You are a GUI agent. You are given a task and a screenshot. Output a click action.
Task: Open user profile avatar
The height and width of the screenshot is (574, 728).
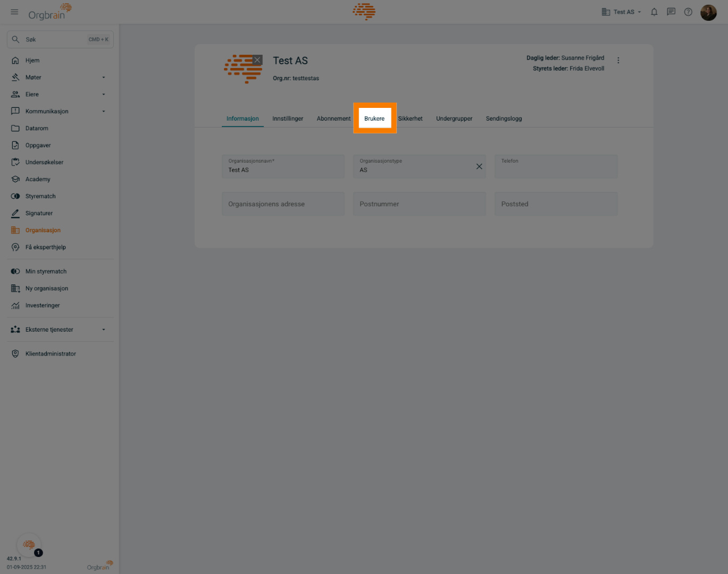(708, 12)
